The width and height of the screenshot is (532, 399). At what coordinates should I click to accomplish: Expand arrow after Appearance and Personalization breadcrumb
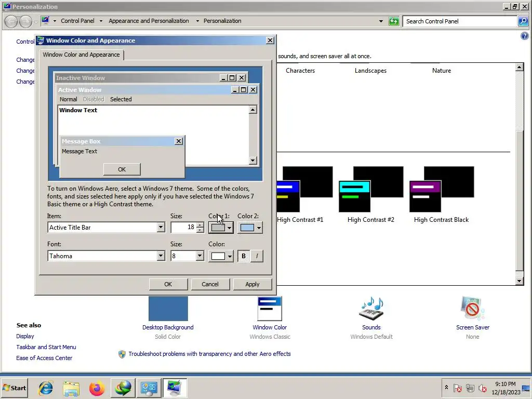tap(197, 21)
